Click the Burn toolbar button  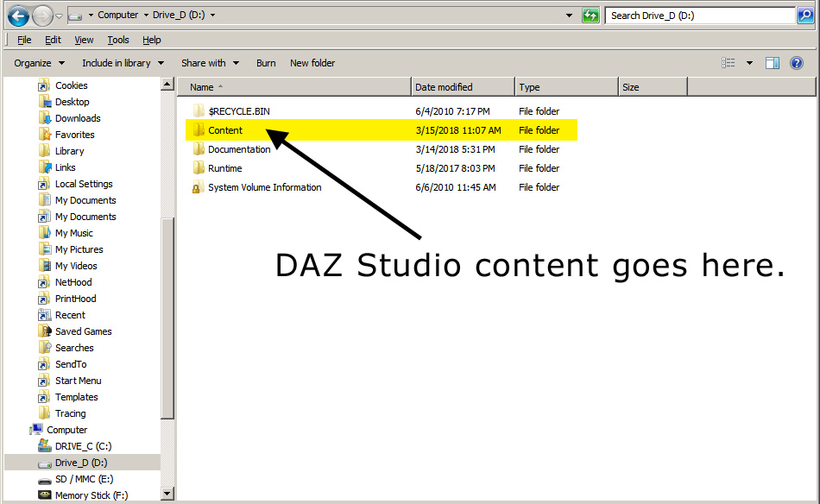[x=266, y=63]
